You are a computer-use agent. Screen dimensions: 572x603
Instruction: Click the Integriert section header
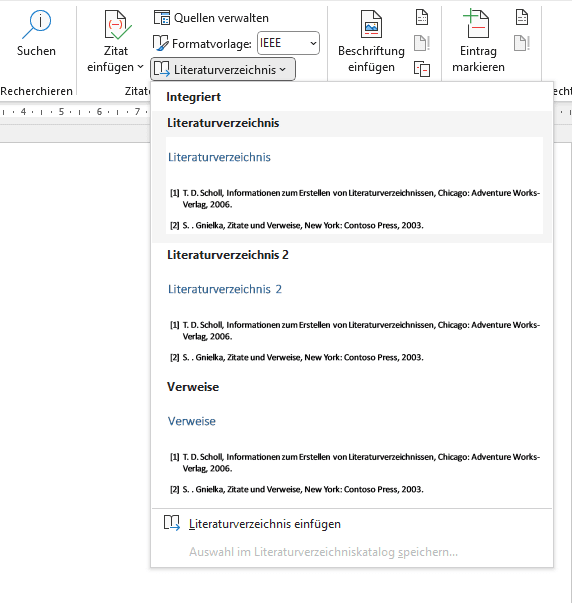tap(193, 97)
